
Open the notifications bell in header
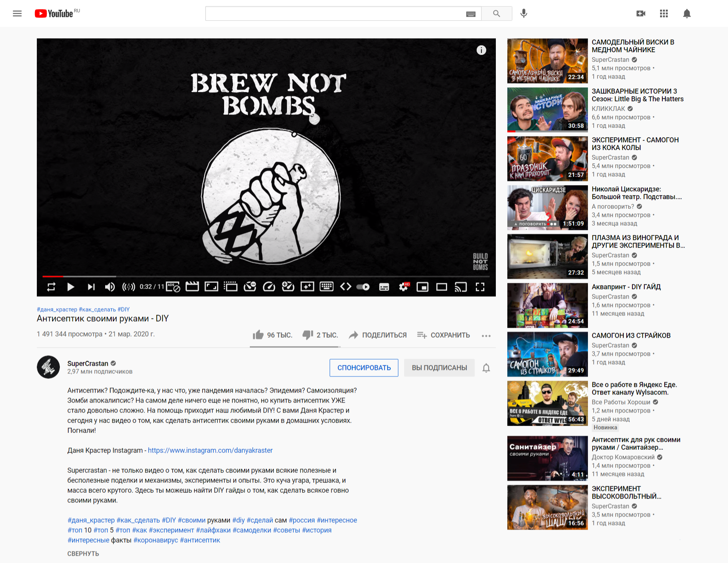(687, 13)
